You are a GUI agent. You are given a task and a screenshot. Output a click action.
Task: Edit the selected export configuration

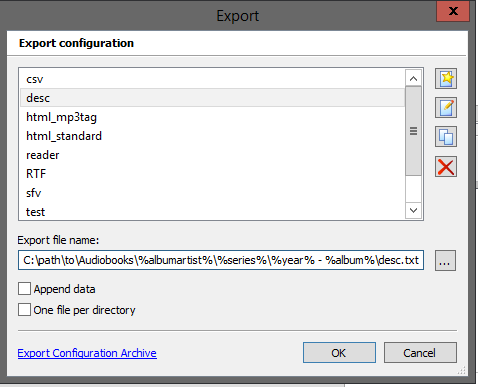446,108
